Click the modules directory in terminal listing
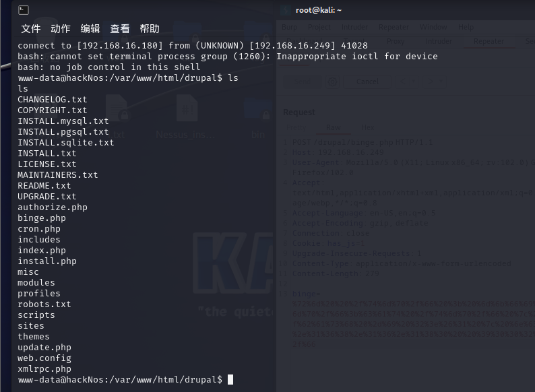535x392 pixels. click(36, 283)
